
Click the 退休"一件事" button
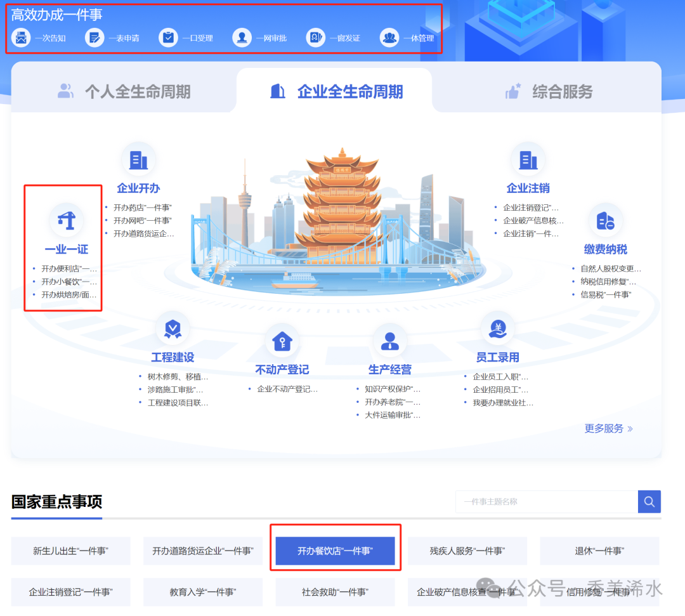pos(599,551)
